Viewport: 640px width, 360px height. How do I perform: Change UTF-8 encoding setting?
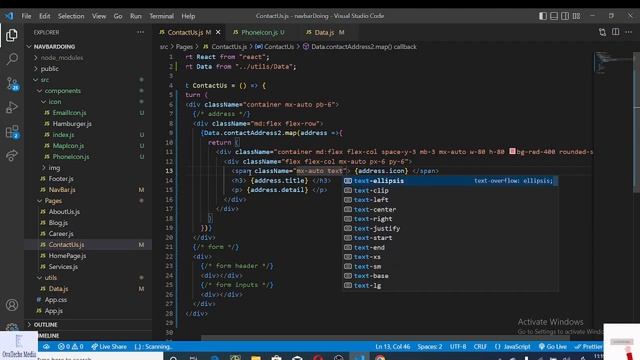[x=458, y=347]
